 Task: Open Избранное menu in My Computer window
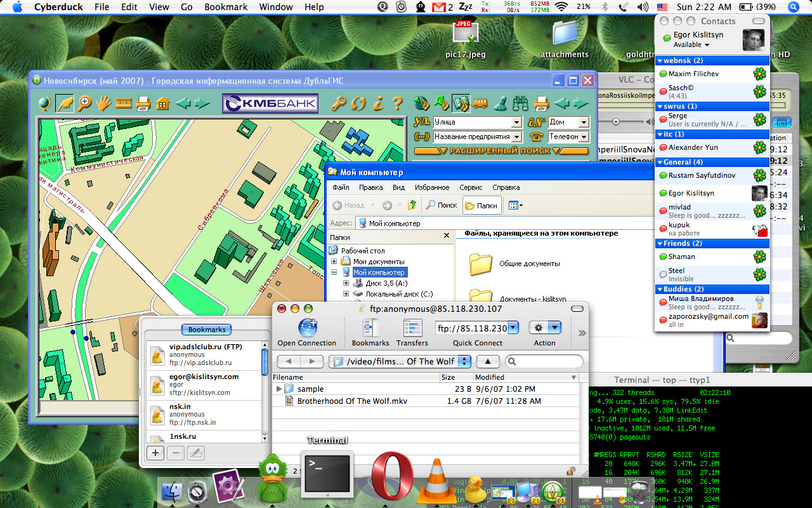pyautogui.click(x=432, y=187)
